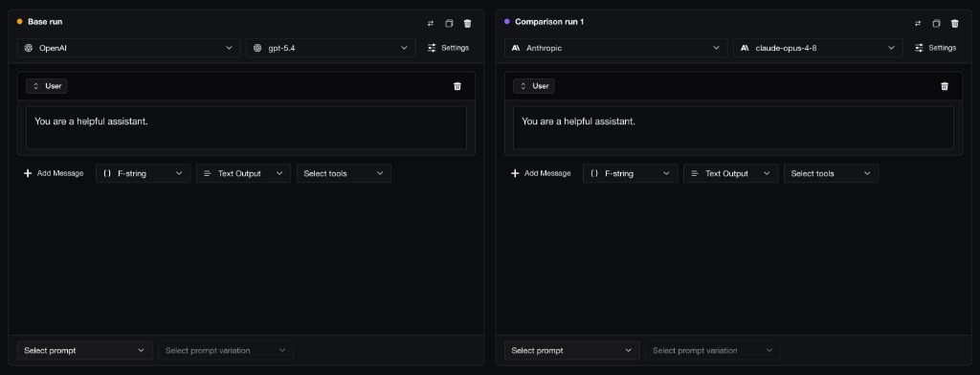The width and height of the screenshot is (980, 375).
Task: Click the Base run title
Action: point(45,22)
